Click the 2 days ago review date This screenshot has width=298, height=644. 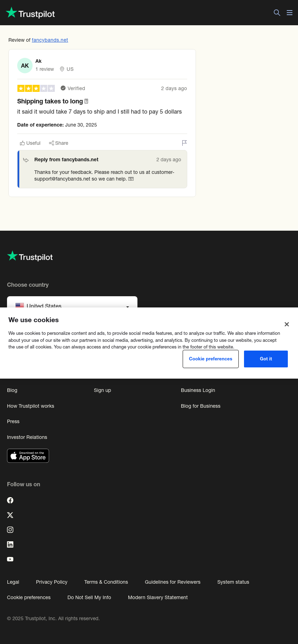pos(174,88)
